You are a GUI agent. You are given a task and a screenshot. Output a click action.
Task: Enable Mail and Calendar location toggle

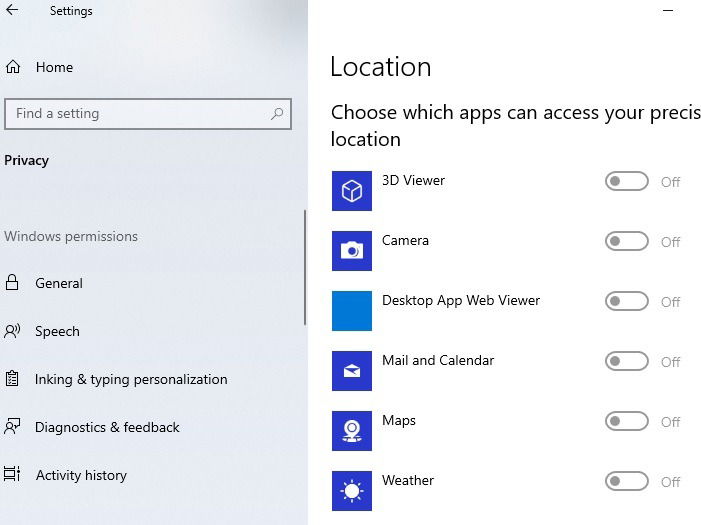tap(627, 361)
